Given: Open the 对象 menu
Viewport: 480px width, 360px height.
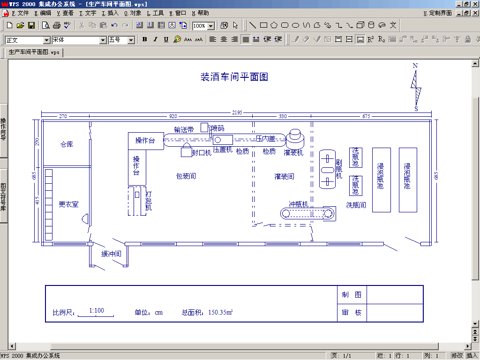Looking at the screenshot, I should tap(133, 13).
